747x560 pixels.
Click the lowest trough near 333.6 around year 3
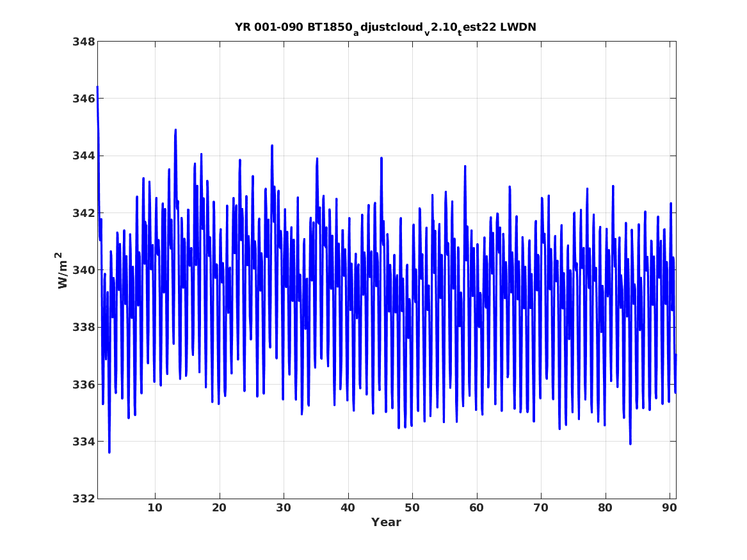click(109, 452)
